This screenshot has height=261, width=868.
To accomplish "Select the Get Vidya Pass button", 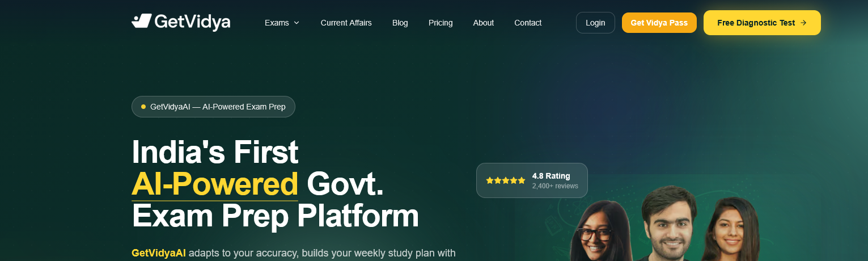I will (x=659, y=23).
